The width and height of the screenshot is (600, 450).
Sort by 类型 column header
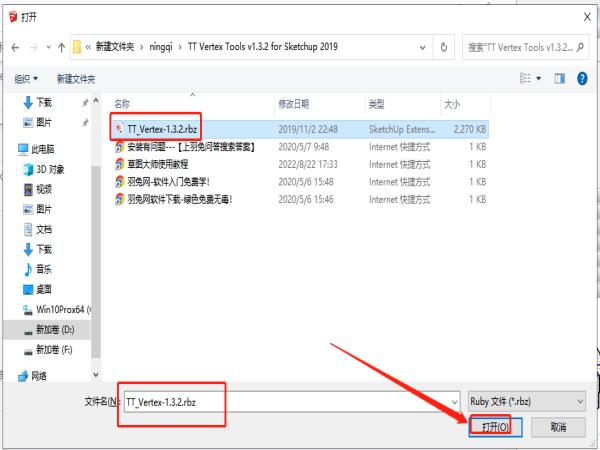coord(377,104)
